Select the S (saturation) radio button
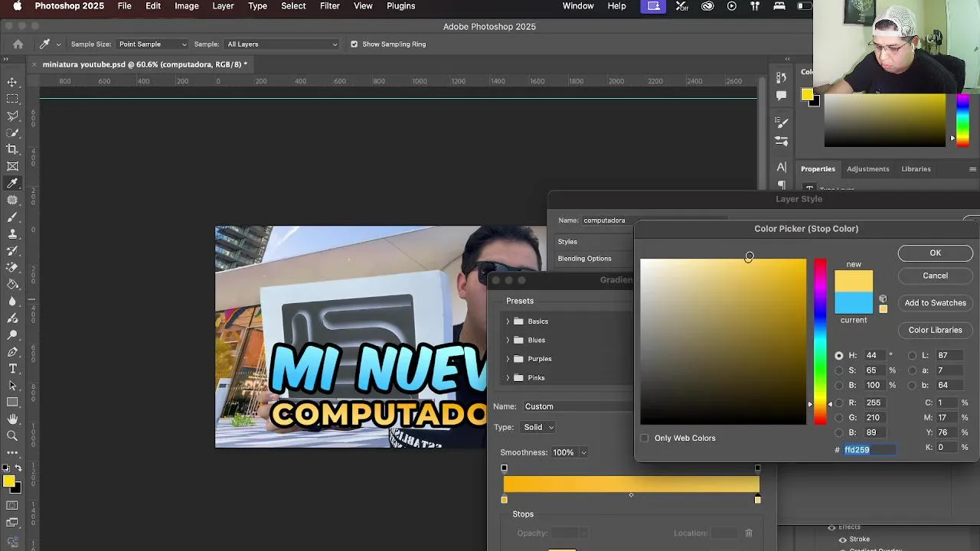 pyautogui.click(x=839, y=370)
